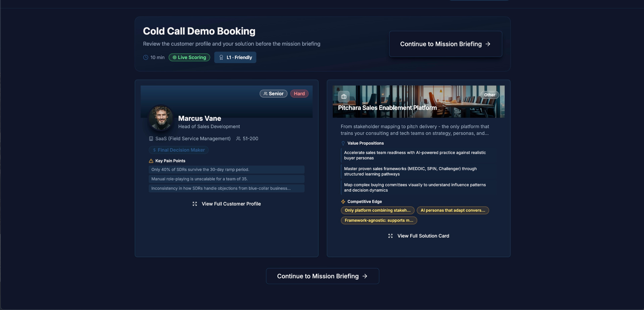Viewport: 644px width, 310px height.
Task: Open View Full Solution Card
Action: pyautogui.click(x=419, y=236)
